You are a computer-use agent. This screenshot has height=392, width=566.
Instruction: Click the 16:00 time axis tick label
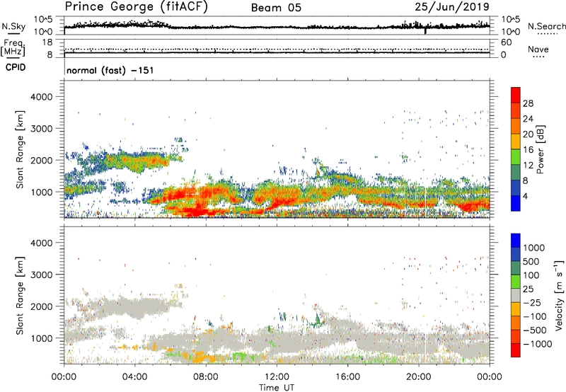(x=347, y=377)
